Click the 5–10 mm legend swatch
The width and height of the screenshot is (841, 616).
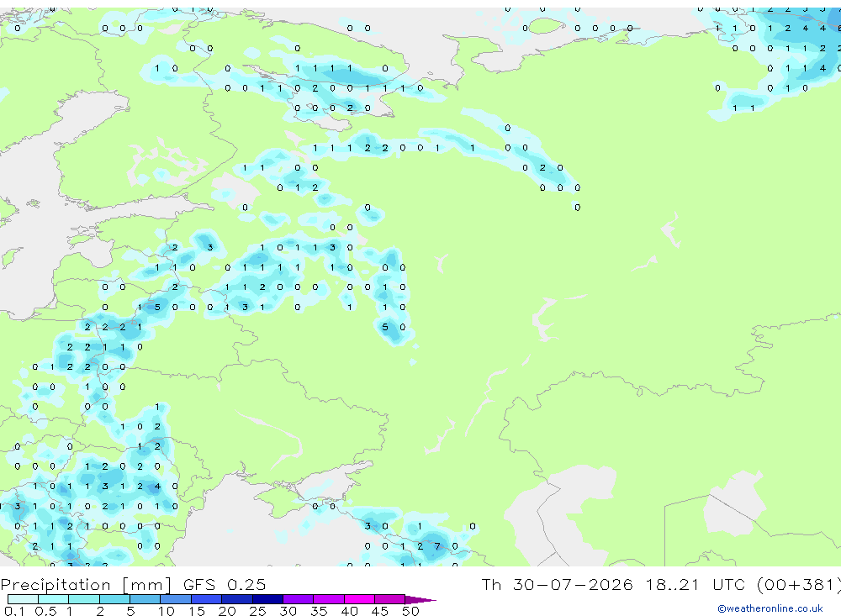145,599
